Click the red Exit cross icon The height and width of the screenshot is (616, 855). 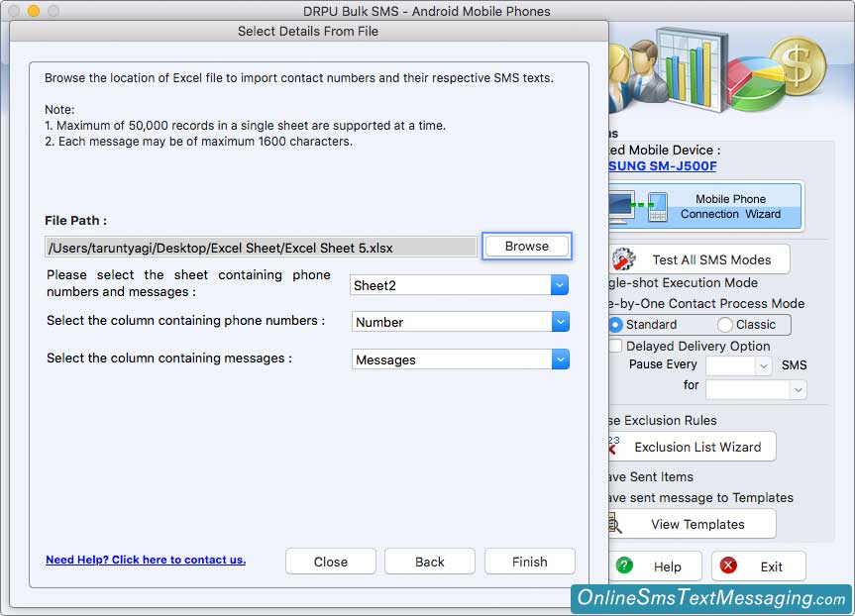(728, 565)
